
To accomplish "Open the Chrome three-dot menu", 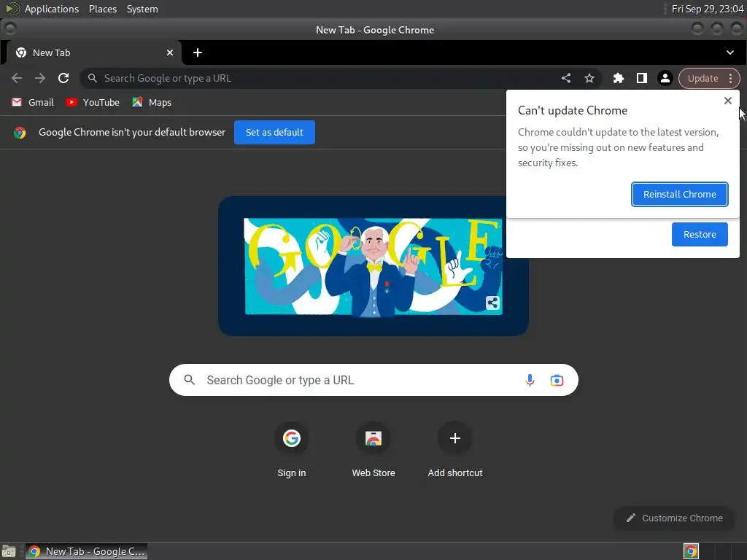I will 731,78.
